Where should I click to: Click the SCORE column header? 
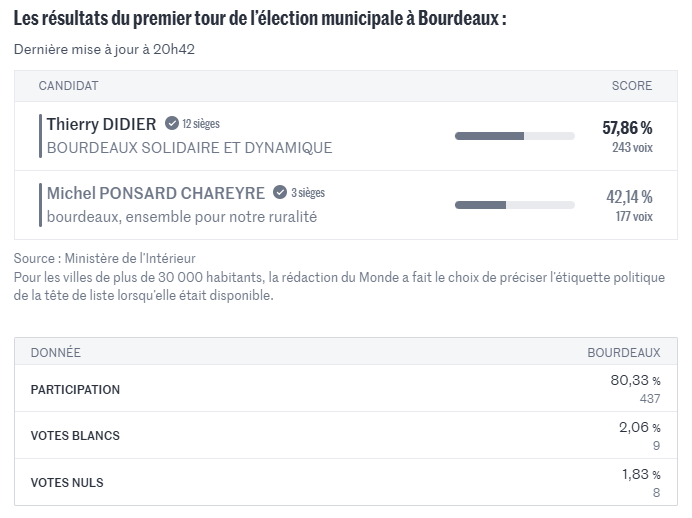631,86
